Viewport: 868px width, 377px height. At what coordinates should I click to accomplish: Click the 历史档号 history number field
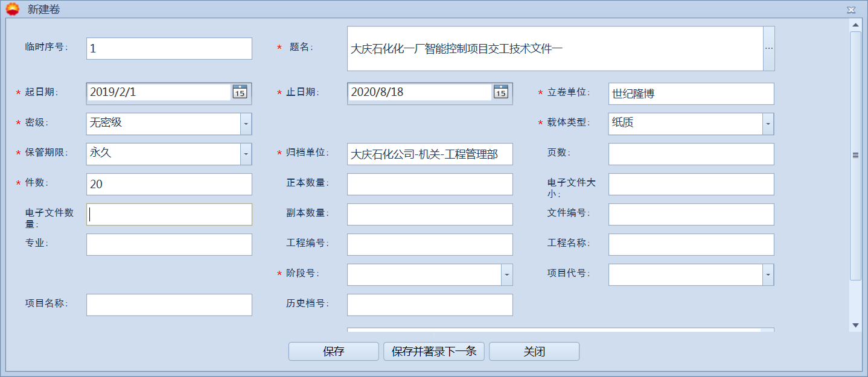(429, 305)
